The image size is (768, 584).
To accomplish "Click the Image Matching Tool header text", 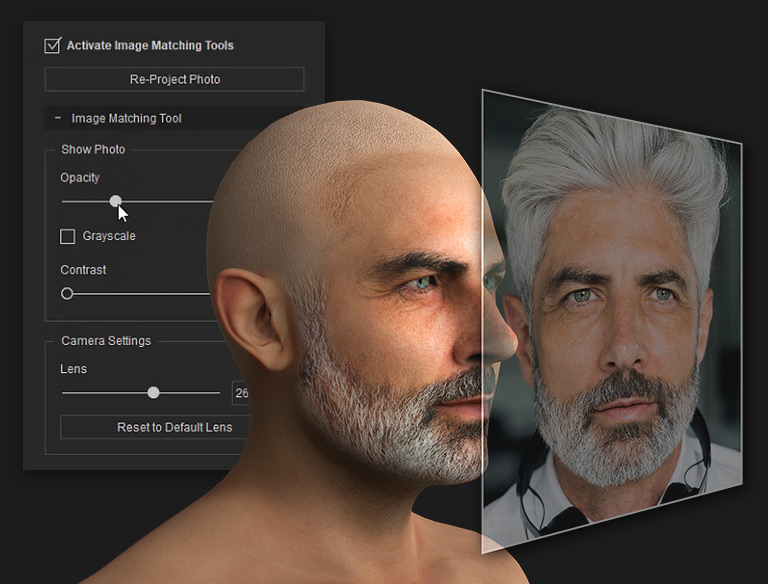I will 126,119.
